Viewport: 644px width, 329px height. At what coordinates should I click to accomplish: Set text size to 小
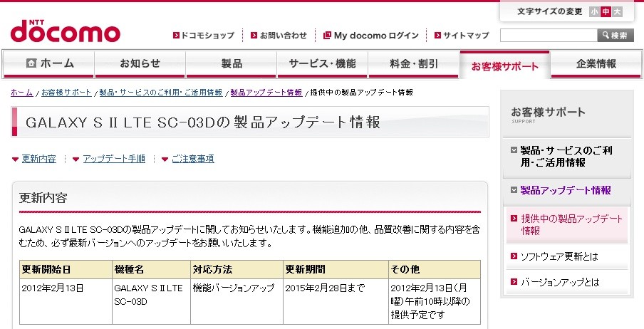point(594,12)
